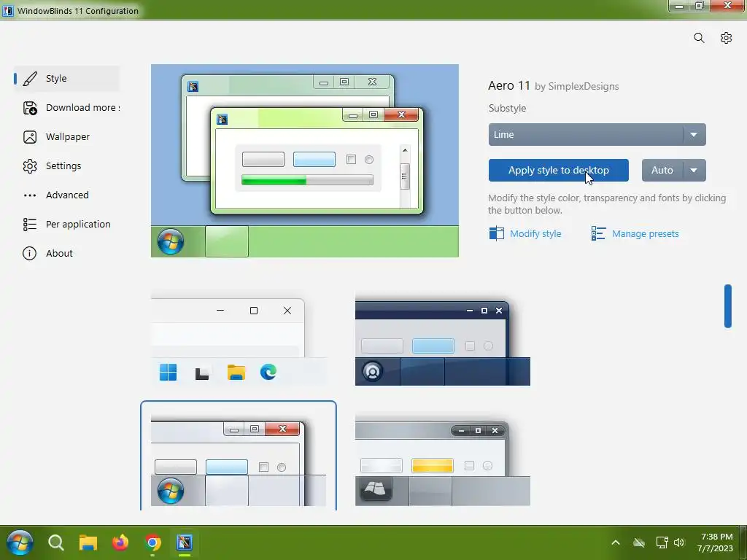This screenshot has height=560, width=747.
Task: Click the Modify style icon
Action: 496,233
